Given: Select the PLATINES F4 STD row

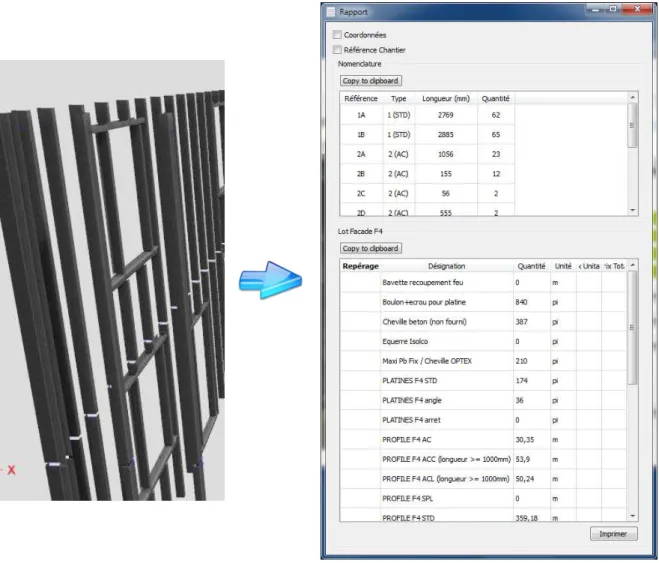Looking at the screenshot, I should (x=483, y=380).
